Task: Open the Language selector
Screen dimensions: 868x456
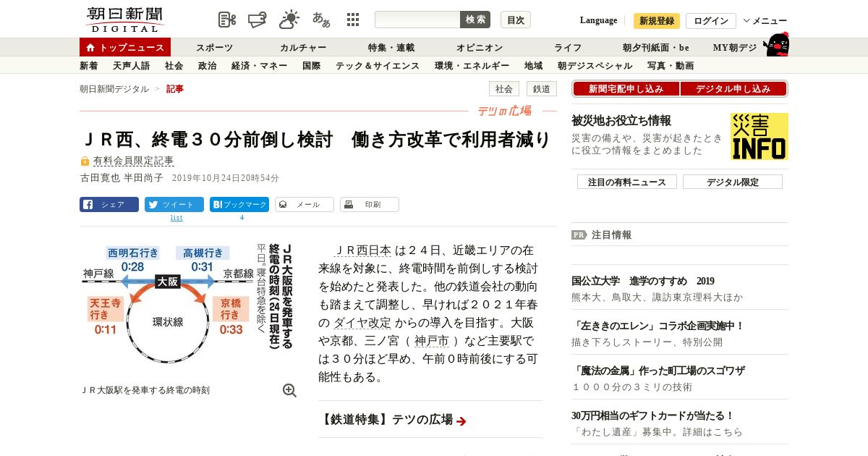Action: pyautogui.click(x=598, y=20)
